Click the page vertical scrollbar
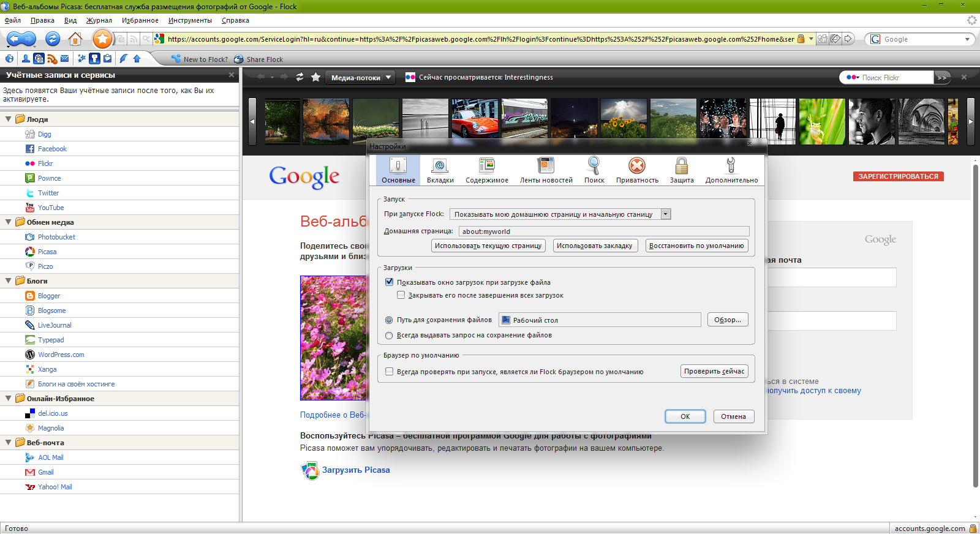The height and width of the screenshot is (534, 980). tap(976, 325)
